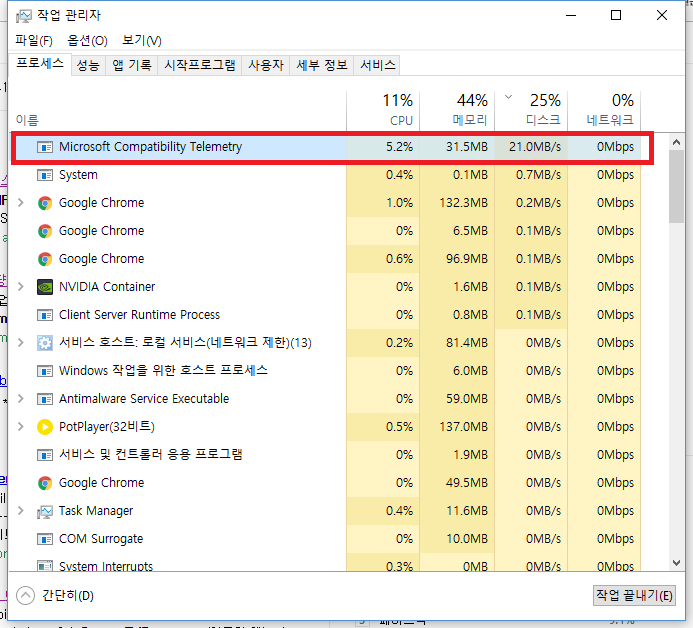
Task: Click the 5.2% CPU cell
Action: coord(383,147)
